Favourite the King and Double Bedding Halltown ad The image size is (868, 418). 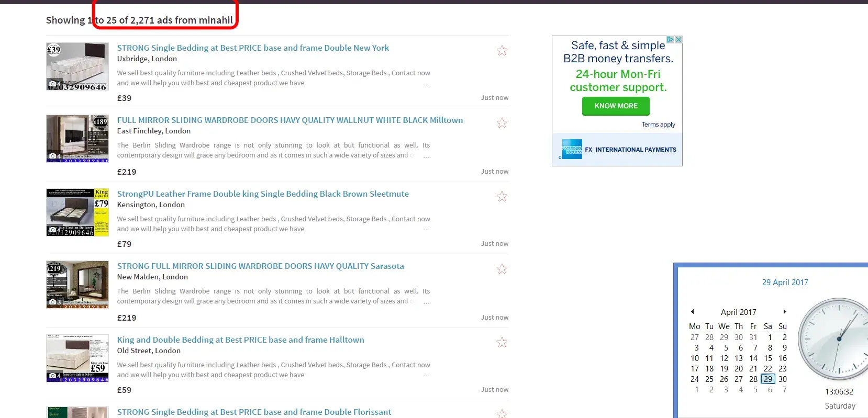(x=502, y=343)
